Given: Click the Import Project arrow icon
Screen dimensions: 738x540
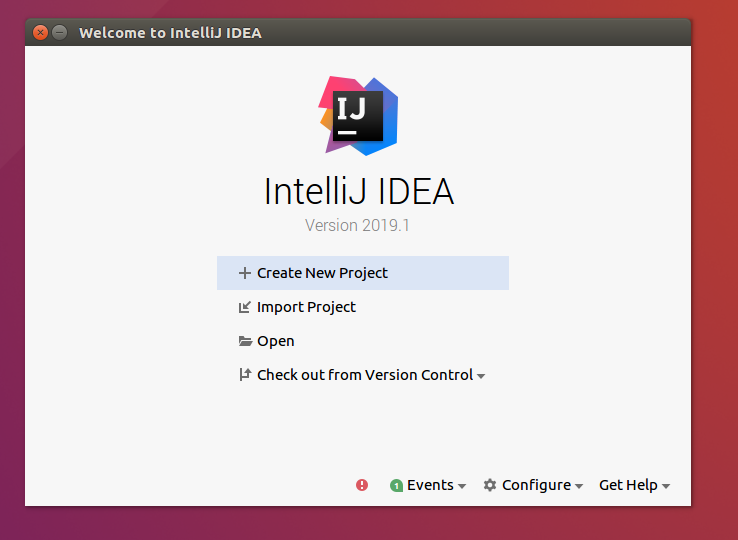Looking at the screenshot, I should 244,307.
